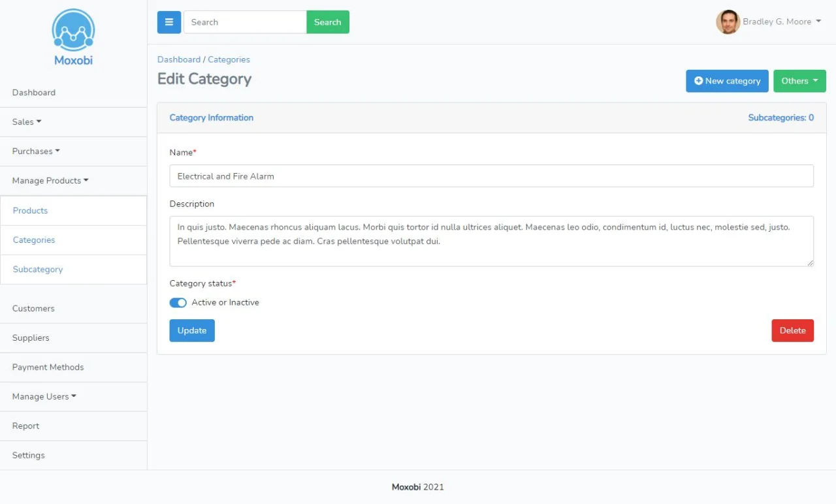Click the Moxobi logo icon
The width and height of the screenshot is (836, 504).
(x=73, y=30)
